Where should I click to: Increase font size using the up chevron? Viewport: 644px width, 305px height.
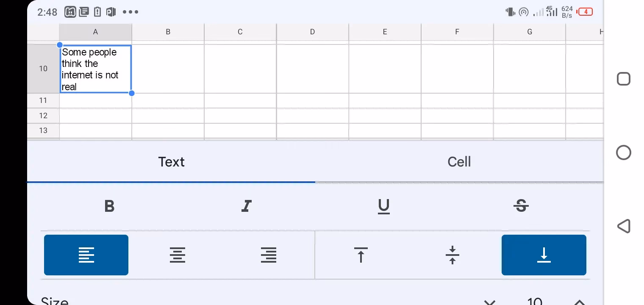click(x=579, y=301)
